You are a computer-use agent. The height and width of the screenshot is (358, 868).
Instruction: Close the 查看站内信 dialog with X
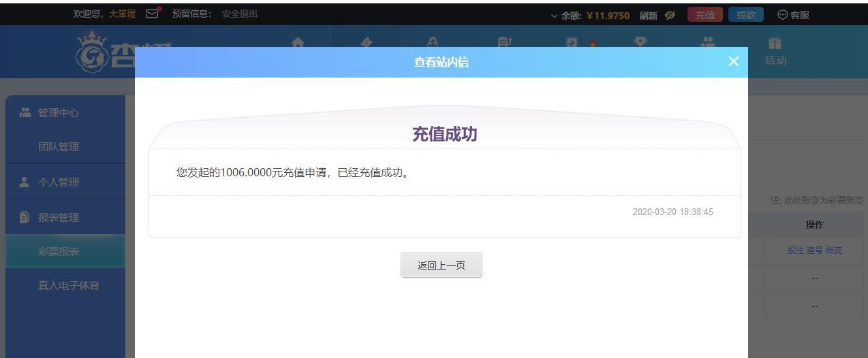[x=733, y=61]
